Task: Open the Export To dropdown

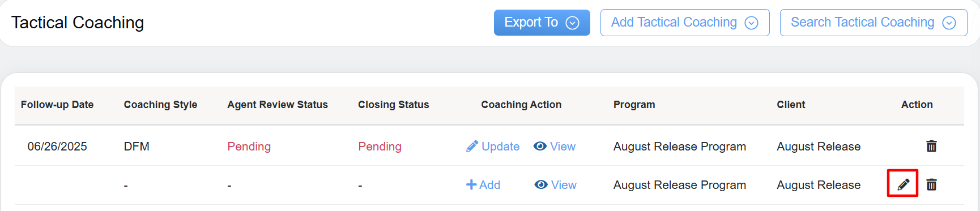Action: point(542,23)
